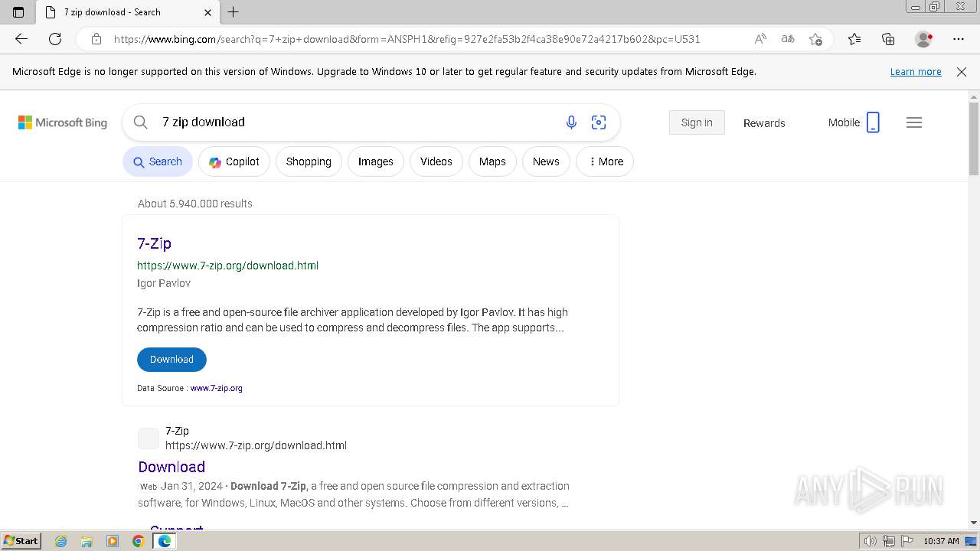Open File Explorer from taskbar
This screenshot has height=551, width=980.
click(87, 541)
